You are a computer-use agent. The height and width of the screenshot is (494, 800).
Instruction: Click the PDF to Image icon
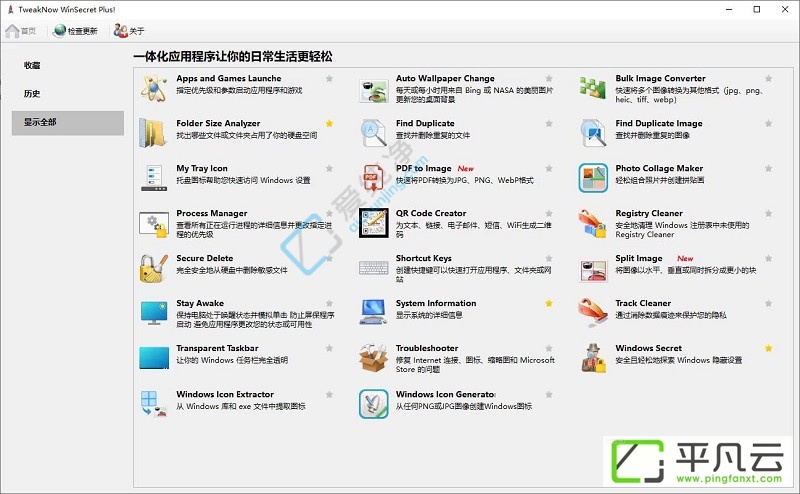click(372, 178)
